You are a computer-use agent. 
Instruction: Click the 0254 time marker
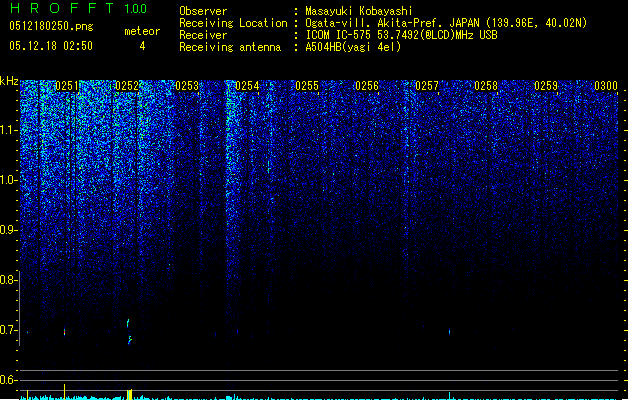click(x=247, y=86)
